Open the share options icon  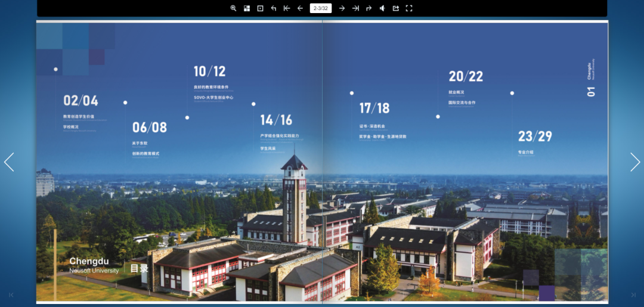[395, 8]
